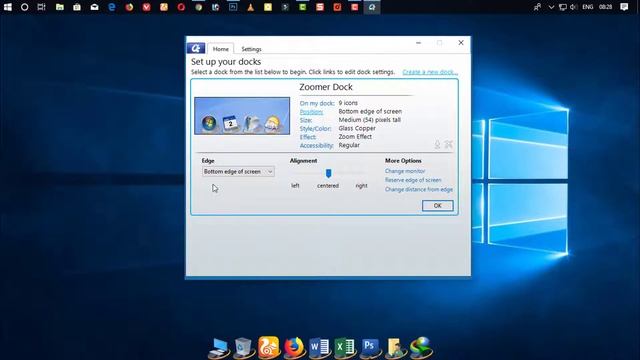Viewport: 640px width, 360px height.
Task: Show hidden tray icons chevron
Action: (551, 7)
